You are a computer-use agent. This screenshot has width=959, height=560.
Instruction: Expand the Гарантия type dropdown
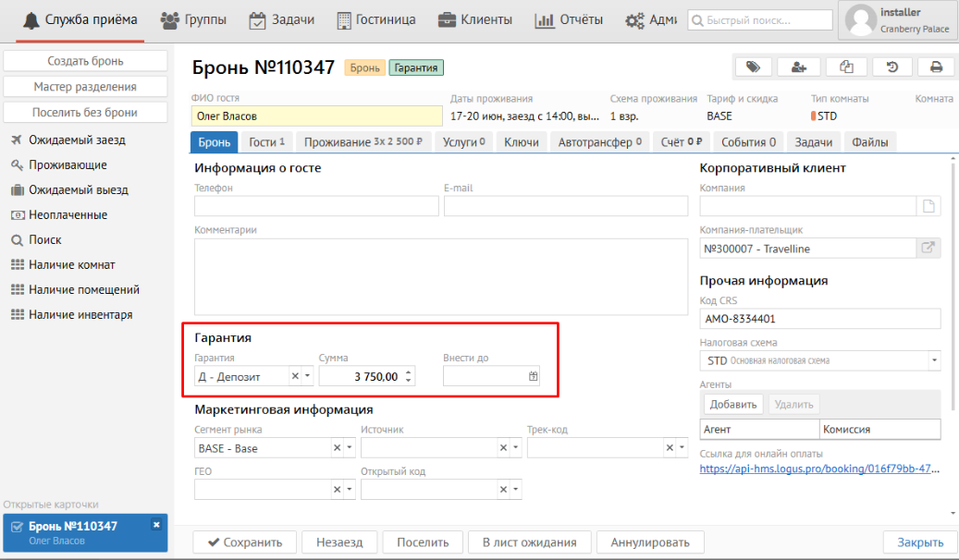pyautogui.click(x=308, y=376)
